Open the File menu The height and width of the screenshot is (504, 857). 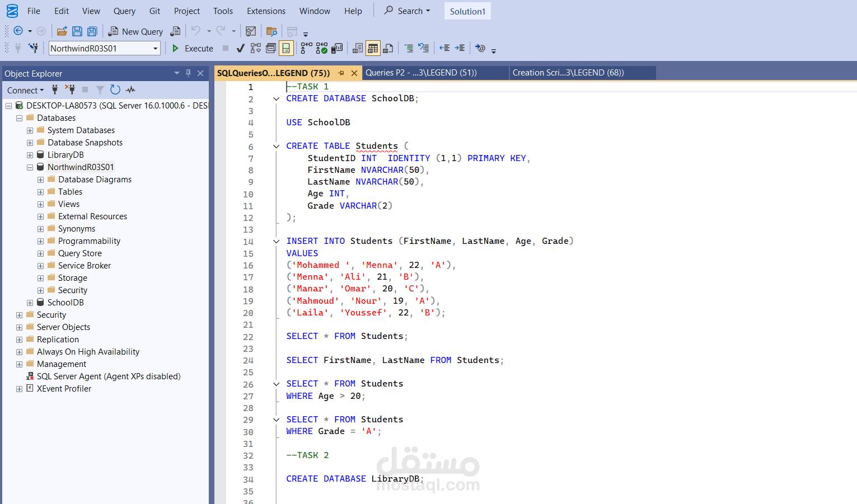34,11
